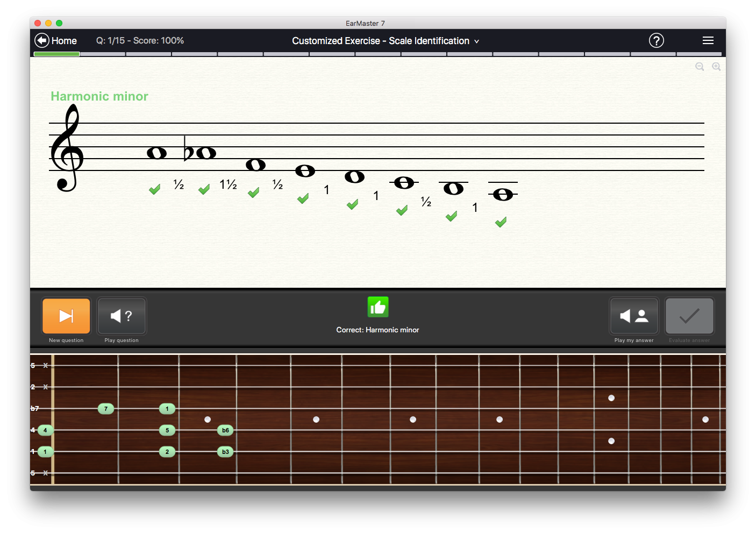Click the Home back arrow icon
The image size is (756, 534).
[42, 41]
